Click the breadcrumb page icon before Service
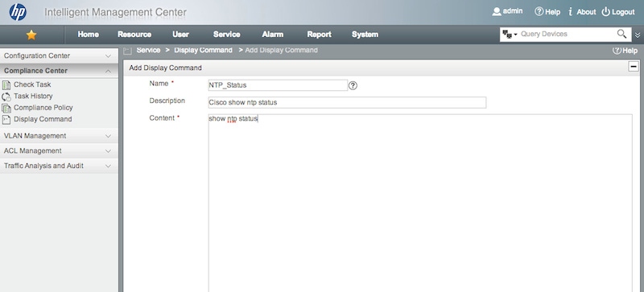Screen dimensions: 644x292 click(127, 51)
